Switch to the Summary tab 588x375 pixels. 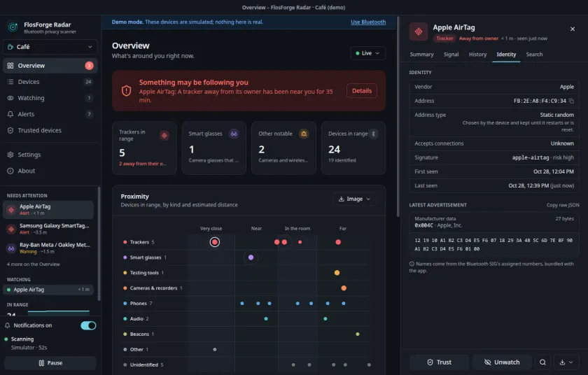coord(421,55)
